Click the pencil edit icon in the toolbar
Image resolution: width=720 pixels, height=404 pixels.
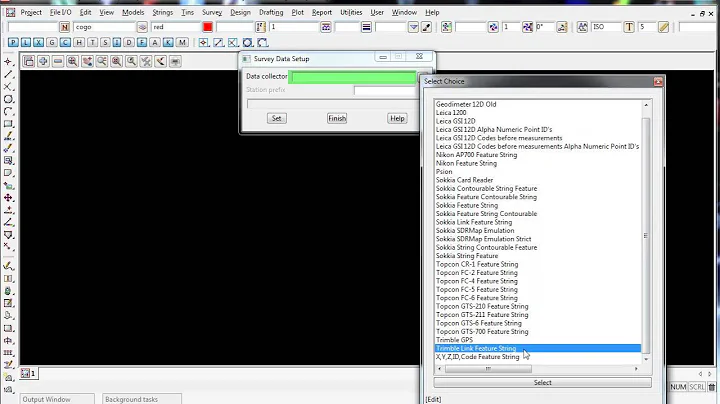664,27
